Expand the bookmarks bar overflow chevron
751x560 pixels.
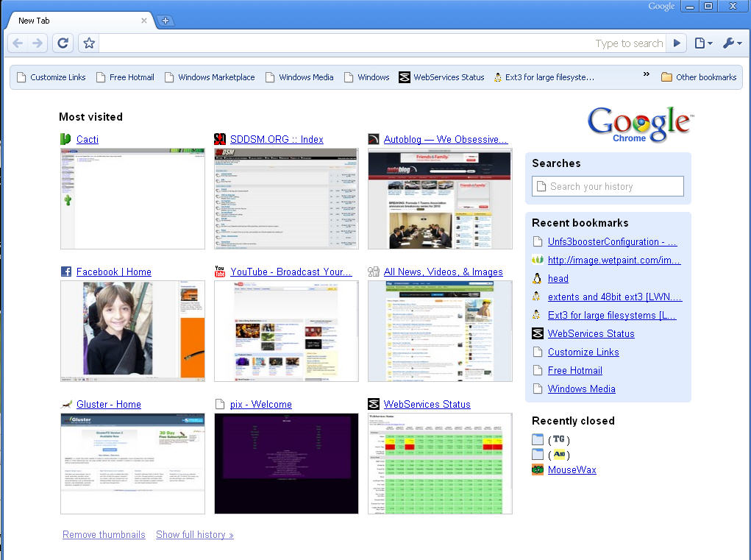pyautogui.click(x=647, y=74)
